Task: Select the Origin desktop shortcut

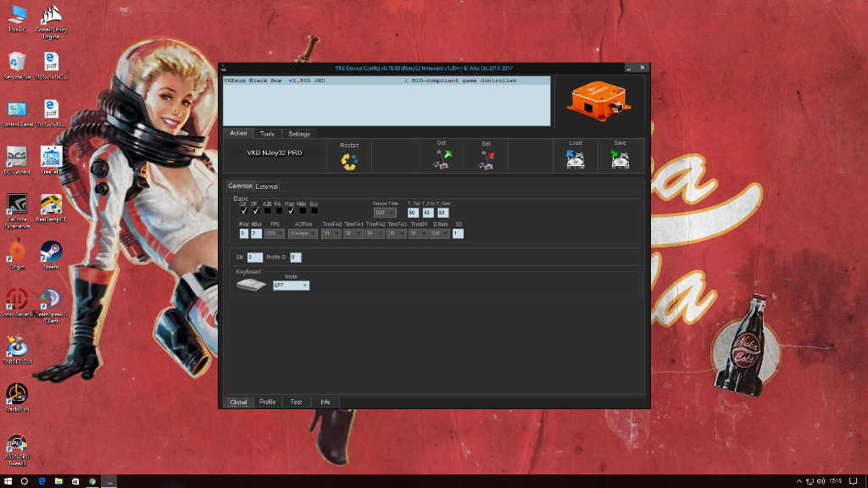Action: [17, 256]
